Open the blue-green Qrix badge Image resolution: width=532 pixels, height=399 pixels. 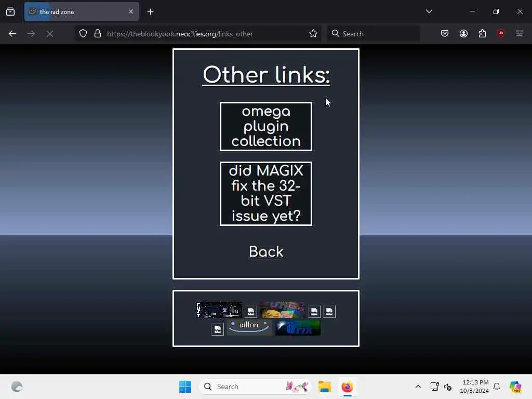click(298, 328)
